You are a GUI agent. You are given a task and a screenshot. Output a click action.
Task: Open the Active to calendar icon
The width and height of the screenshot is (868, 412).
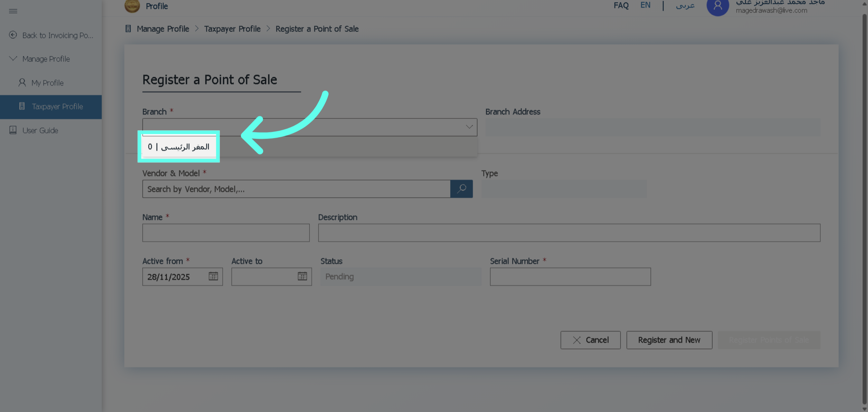click(302, 276)
